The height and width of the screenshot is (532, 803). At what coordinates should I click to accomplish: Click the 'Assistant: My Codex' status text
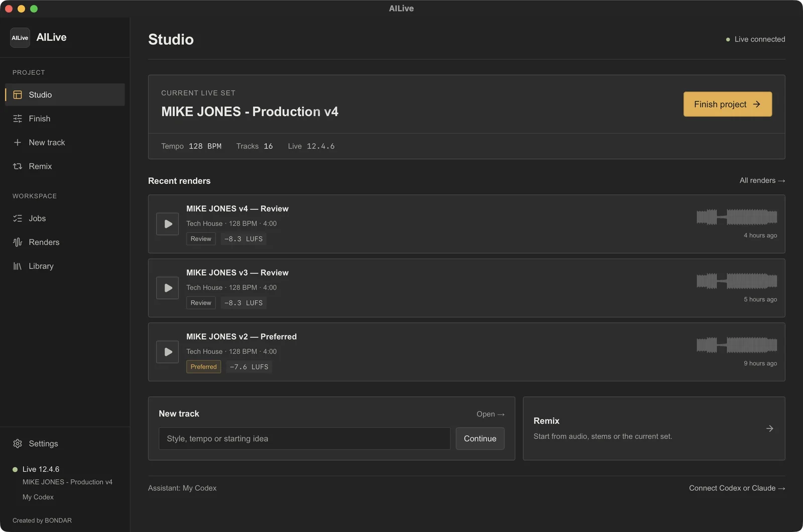tap(182, 488)
